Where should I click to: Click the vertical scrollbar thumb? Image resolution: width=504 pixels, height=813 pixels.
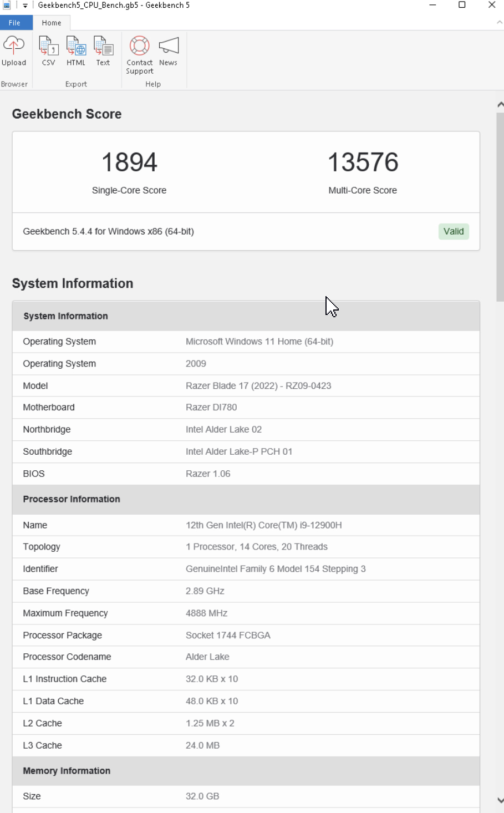click(500, 206)
